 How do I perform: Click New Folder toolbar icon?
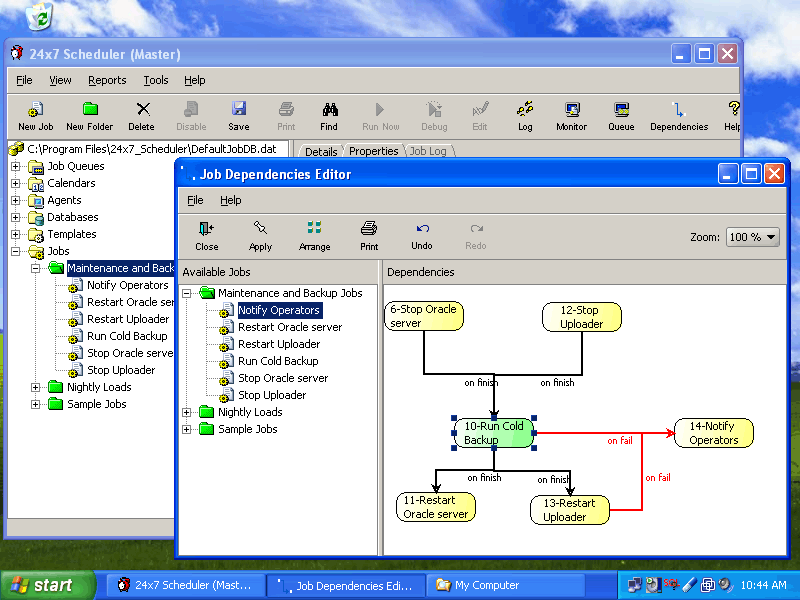[x=90, y=109]
